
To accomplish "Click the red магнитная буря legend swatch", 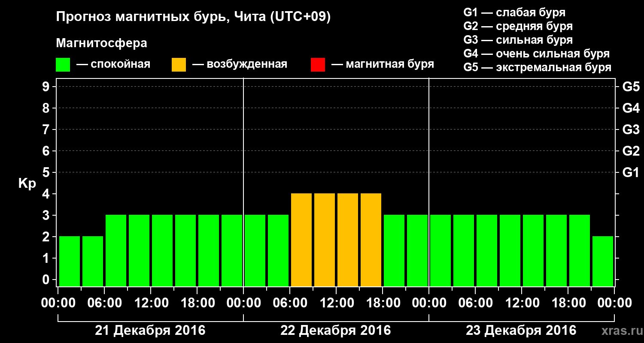I will (x=318, y=65).
